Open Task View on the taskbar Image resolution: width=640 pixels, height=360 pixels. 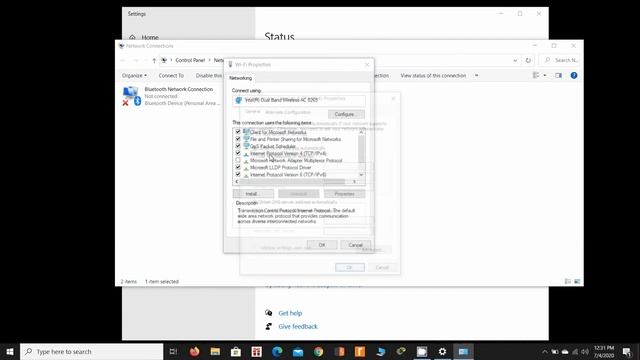click(x=173, y=351)
